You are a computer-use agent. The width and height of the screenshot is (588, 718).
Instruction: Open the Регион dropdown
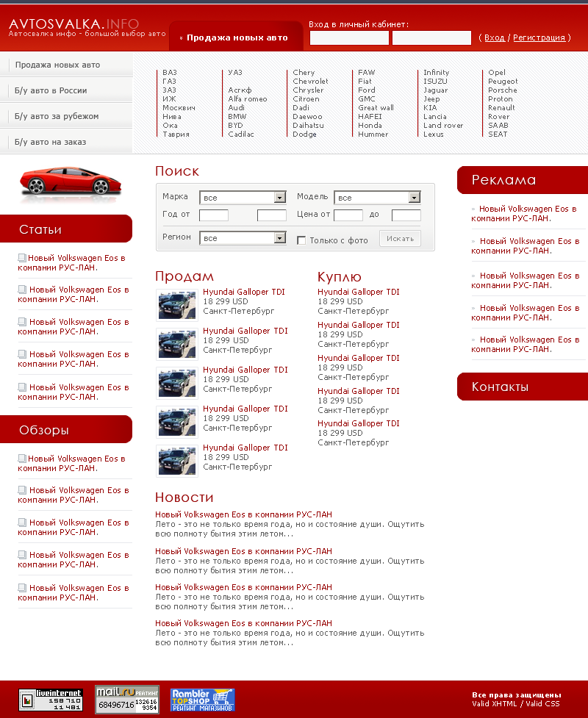pyautogui.click(x=243, y=237)
